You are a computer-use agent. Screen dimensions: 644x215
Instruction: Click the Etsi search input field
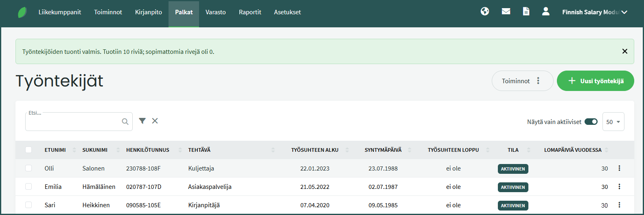[73, 122]
